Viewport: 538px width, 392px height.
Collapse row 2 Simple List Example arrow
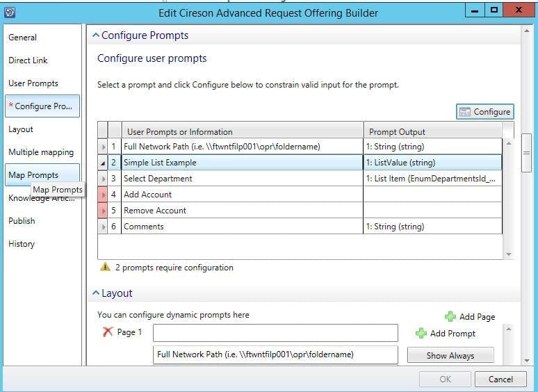pos(103,163)
